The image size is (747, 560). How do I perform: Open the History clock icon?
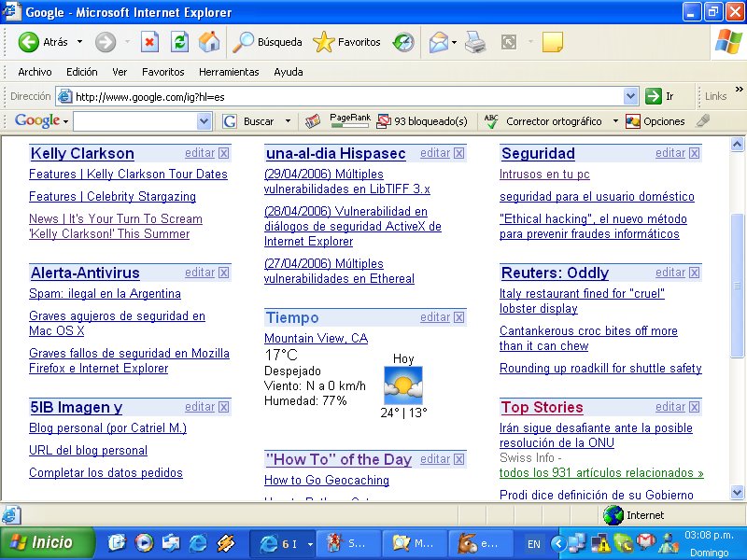coord(403,42)
